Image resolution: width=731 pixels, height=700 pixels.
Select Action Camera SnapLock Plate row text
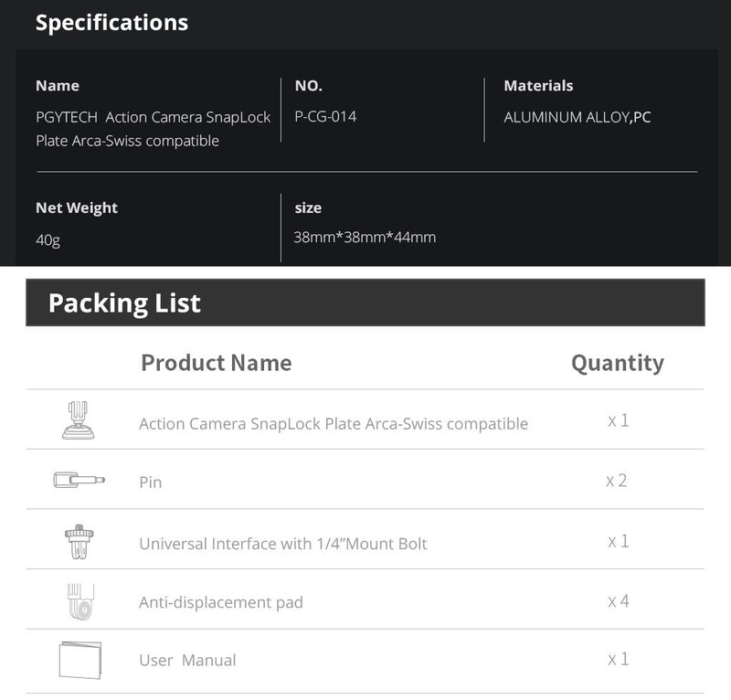(334, 424)
